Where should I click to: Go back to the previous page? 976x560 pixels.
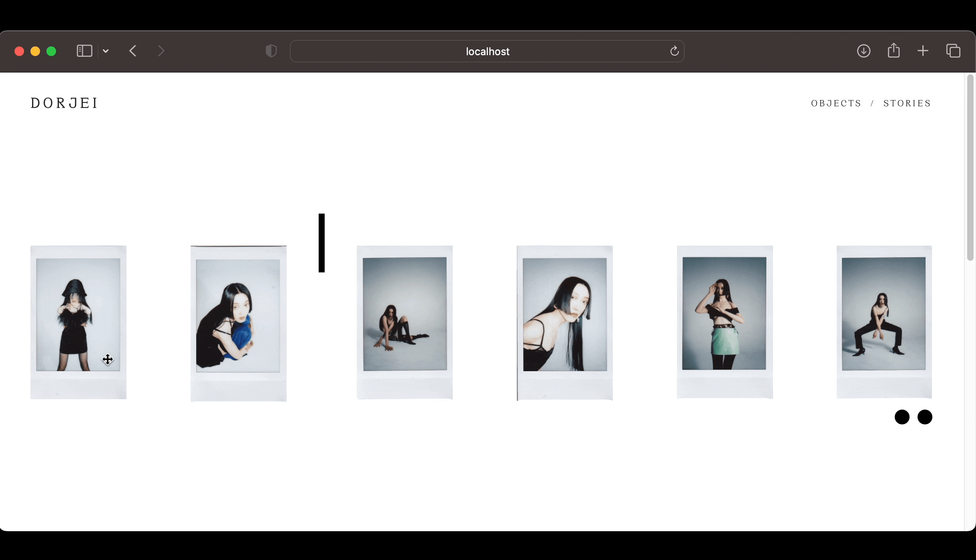tap(133, 51)
